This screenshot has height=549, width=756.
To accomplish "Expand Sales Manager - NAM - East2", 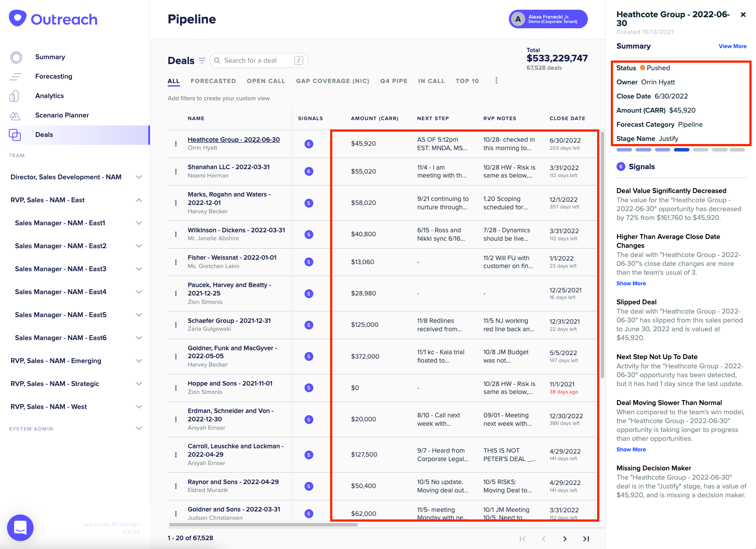I will coord(139,246).
